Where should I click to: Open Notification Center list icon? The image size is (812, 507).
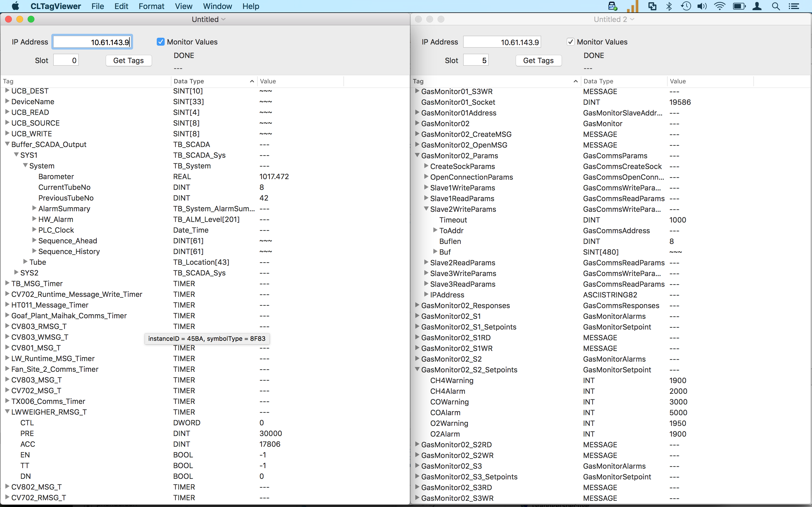click(794, 6)
